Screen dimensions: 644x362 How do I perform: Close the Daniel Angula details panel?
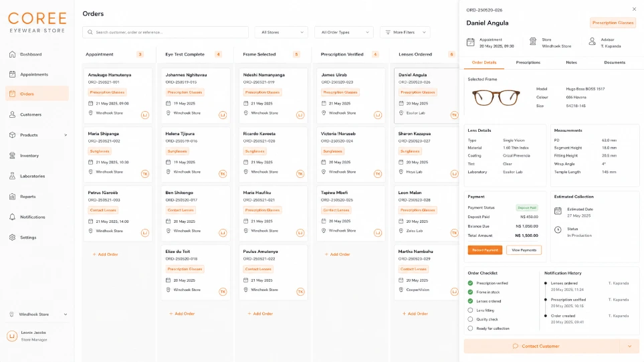634,9
